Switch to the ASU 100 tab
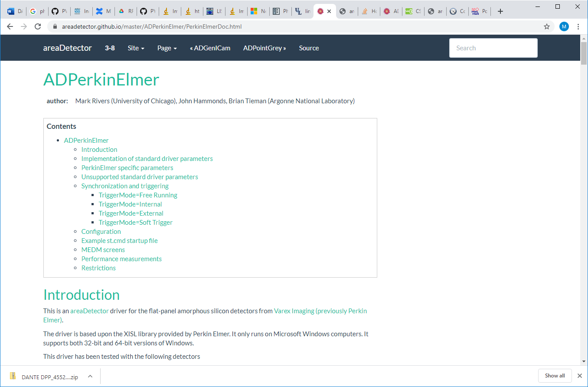Viewport: 588px width, 387px height. (82, 12)
